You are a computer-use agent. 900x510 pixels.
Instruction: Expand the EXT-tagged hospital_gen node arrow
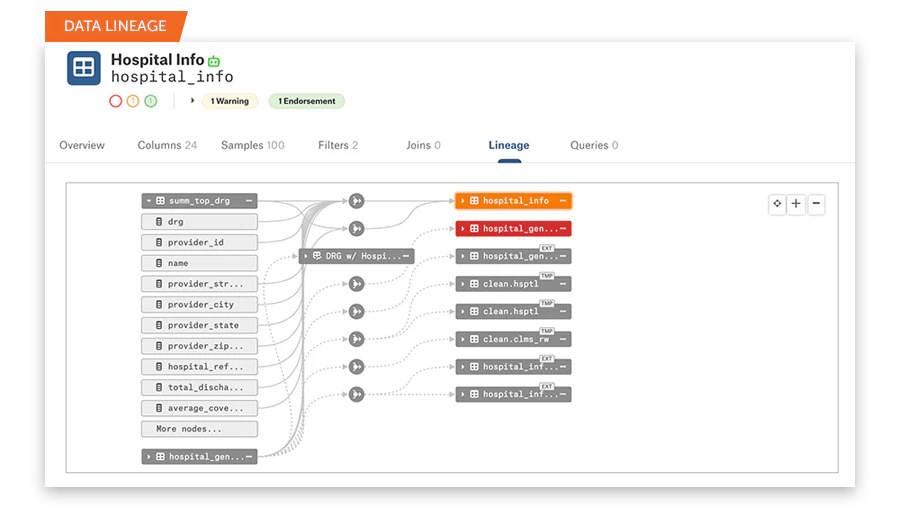click(x=463, y=256)
